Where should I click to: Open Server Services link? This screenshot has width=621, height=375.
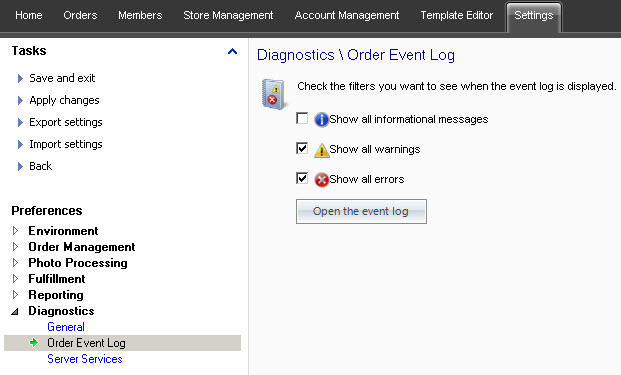[85, 359]
